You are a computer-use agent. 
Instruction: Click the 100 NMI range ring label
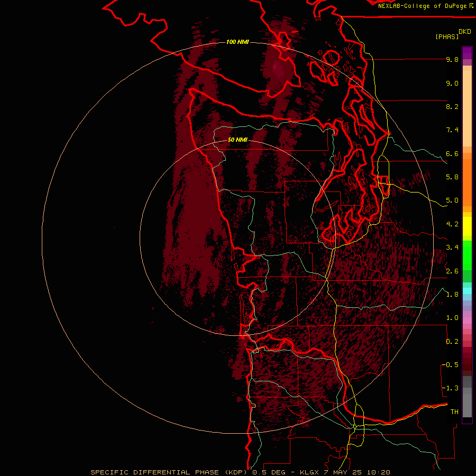237,42
